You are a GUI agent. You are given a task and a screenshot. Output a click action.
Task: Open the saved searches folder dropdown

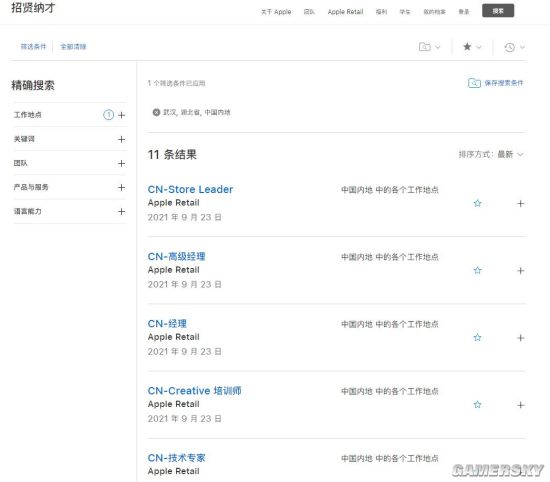[430, 47]
